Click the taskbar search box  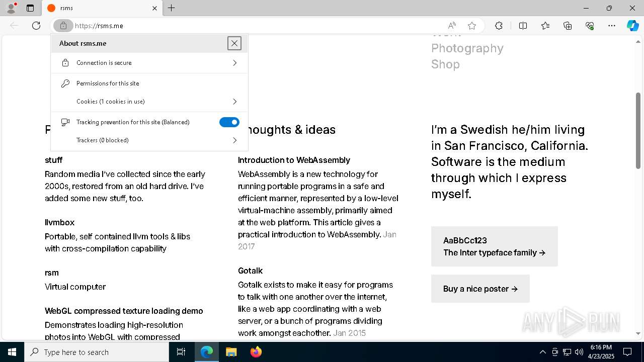pos(97,352)
